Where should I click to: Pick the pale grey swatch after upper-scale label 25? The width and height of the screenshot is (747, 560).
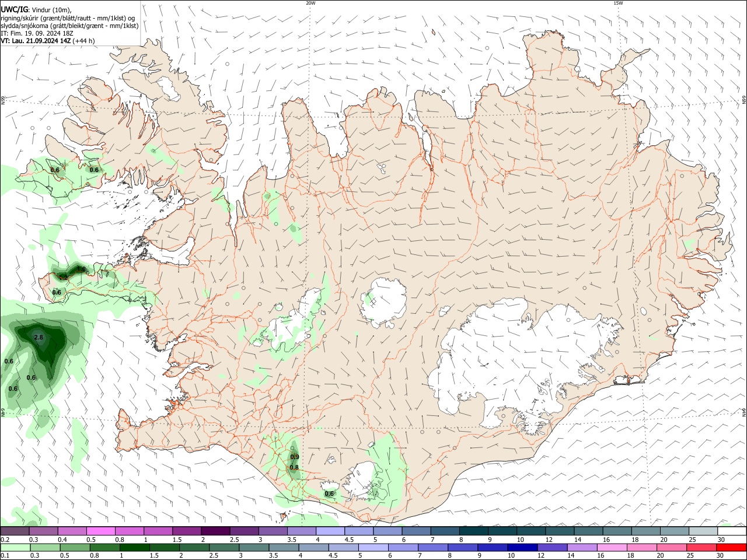(703, 531)
